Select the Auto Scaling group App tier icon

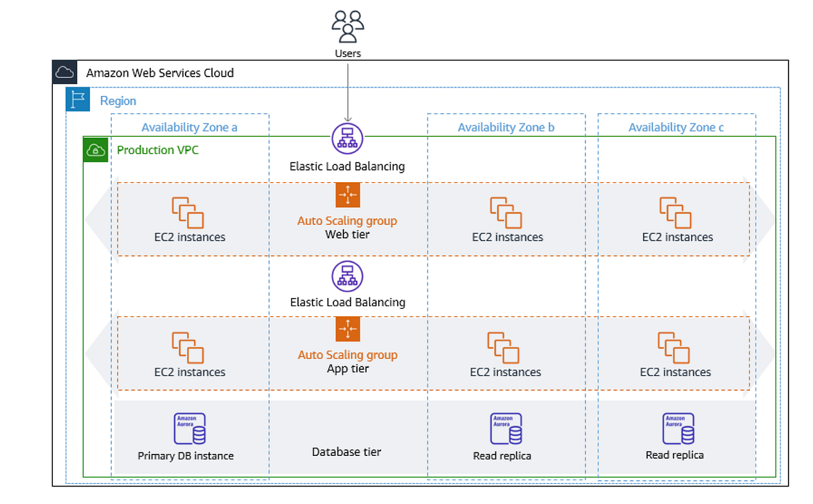[x=348, y=330]
